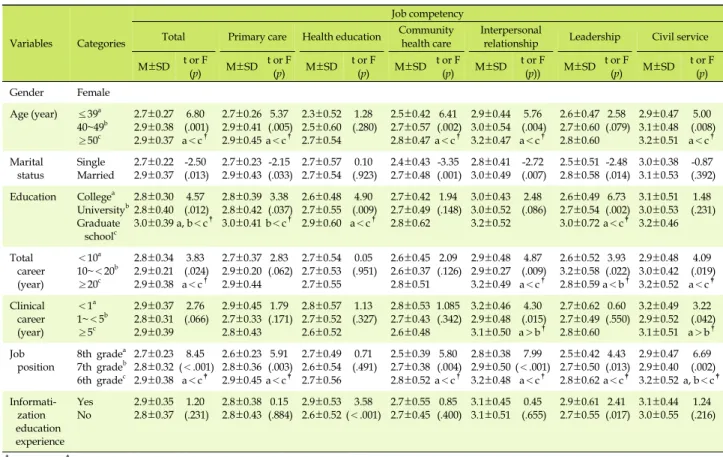Screen dimensions: 723x457
Task: Select the 'Education' row label
Action: pyautogui.click(x=33, y=197)
